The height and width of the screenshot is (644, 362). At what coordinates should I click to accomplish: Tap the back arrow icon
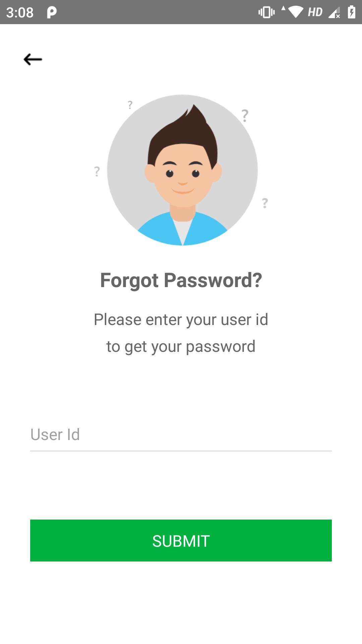point(33,59)
